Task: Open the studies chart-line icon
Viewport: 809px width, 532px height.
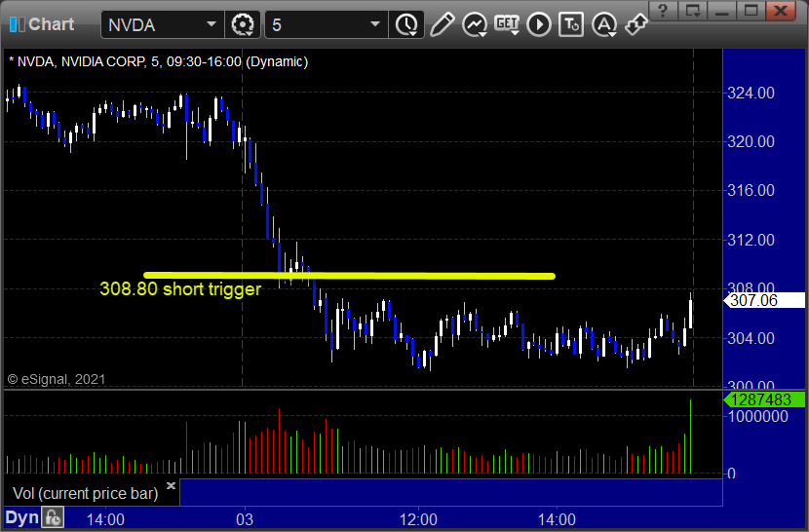Action: tap(474, 24)
